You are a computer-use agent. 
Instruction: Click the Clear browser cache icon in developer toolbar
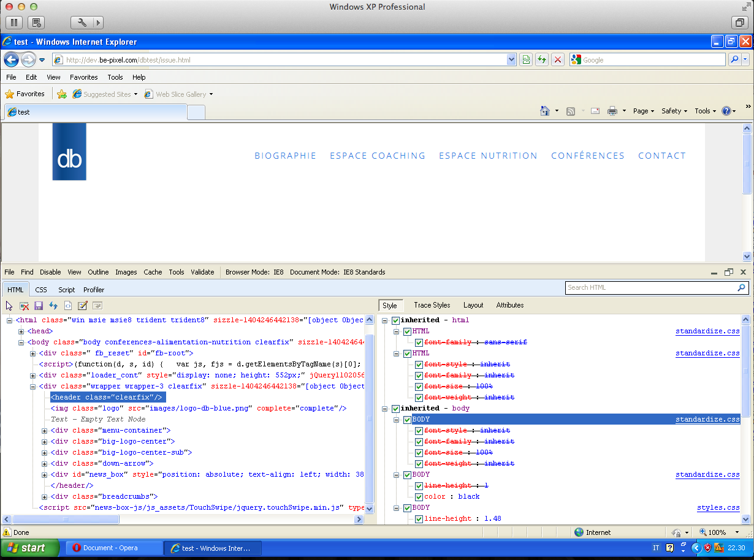(24, 305)
